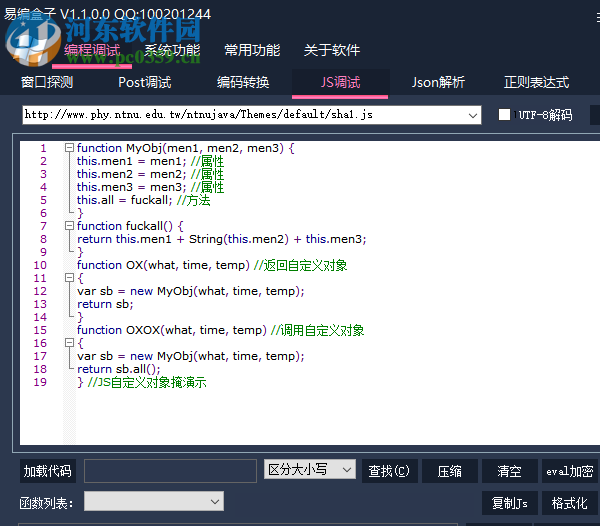This screenshot has height=526, width=600.
Task: Open the 编码转换 sub-tab
Action: pos(243,82)
